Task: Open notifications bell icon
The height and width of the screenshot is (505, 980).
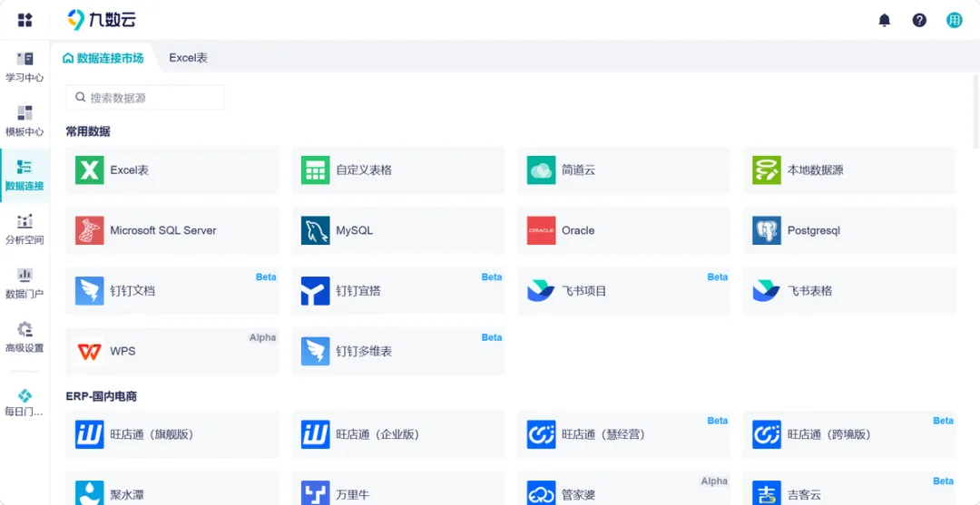Action: [x=885, y=20]
